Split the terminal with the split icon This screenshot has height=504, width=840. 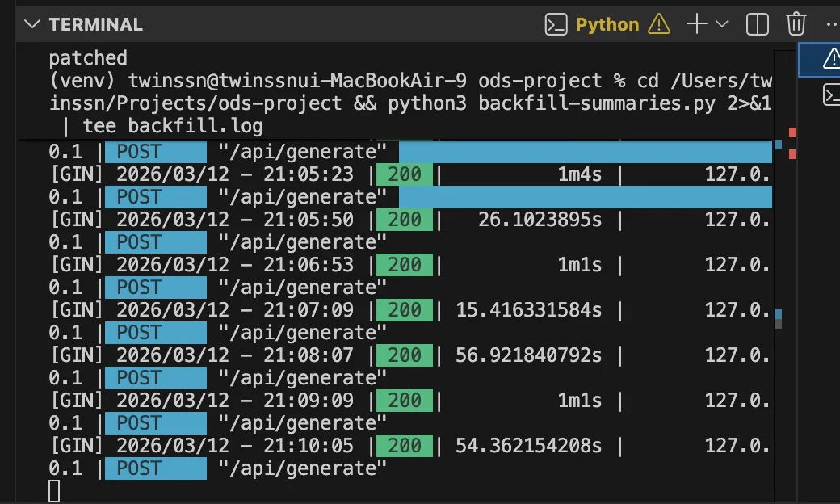pos(758,24)
